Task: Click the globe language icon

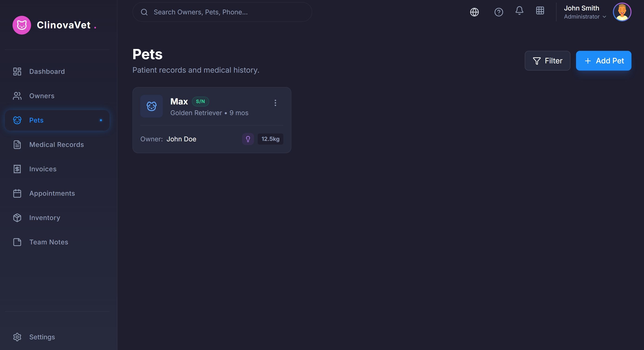Action: [474, 12]
